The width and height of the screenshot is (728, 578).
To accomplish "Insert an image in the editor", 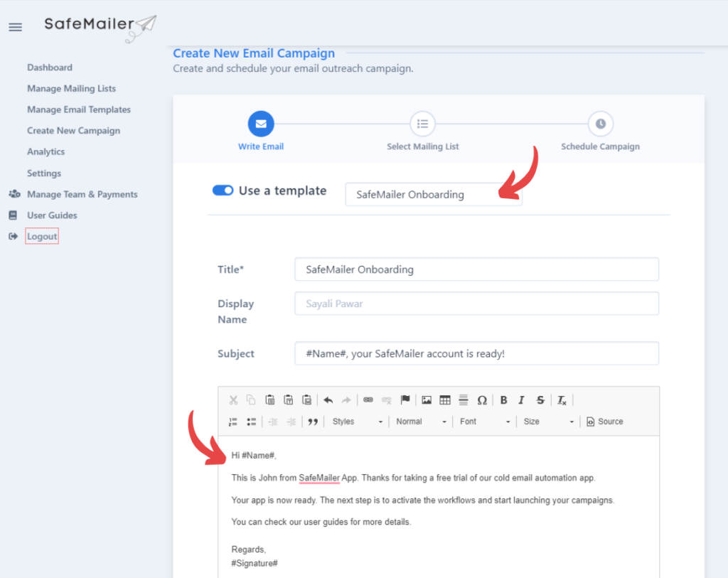I will 427,400.
